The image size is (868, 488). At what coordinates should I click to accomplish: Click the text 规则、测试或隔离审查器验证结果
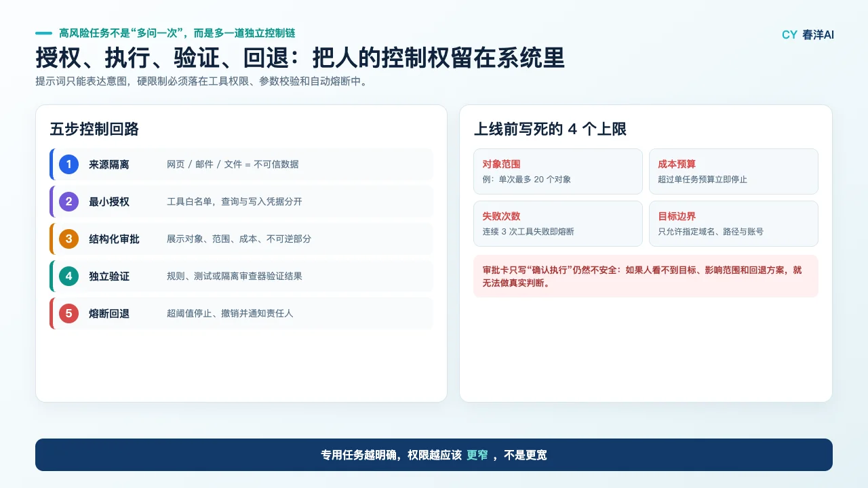coord(235,277)
